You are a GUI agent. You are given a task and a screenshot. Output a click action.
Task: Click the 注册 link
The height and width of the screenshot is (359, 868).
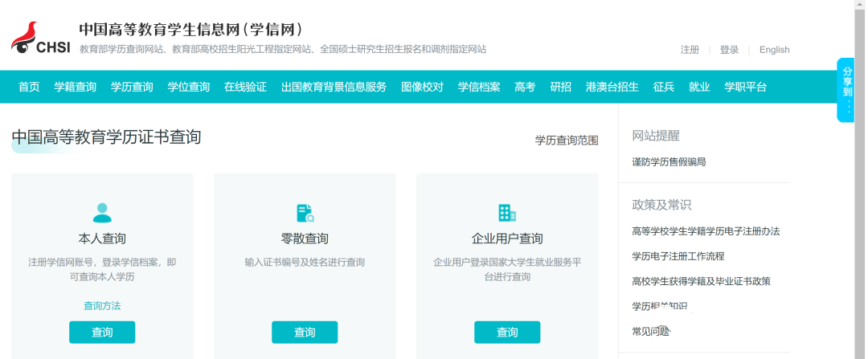(690, 50)
